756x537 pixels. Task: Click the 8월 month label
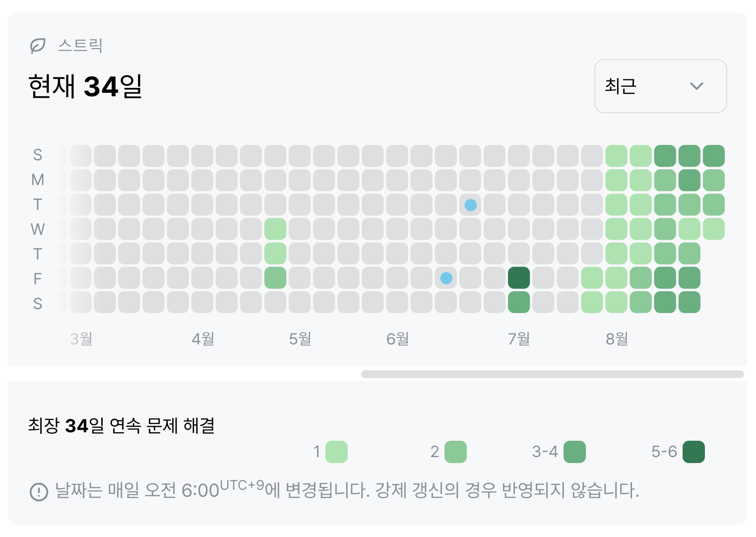616,339
